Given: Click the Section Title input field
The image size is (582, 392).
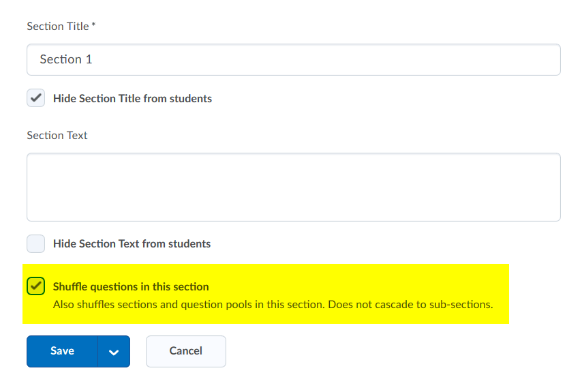Looking at the screenshot, I should pos(293,59).
